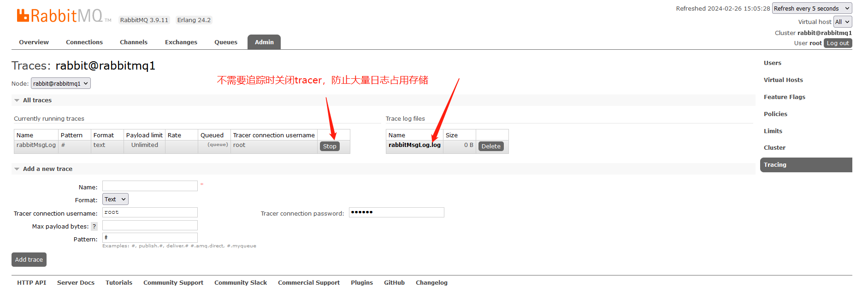868x287 pixels.
Task: Click the Erlang 24.2 version label
Action: pyautogui.click(x=194, y=20)
